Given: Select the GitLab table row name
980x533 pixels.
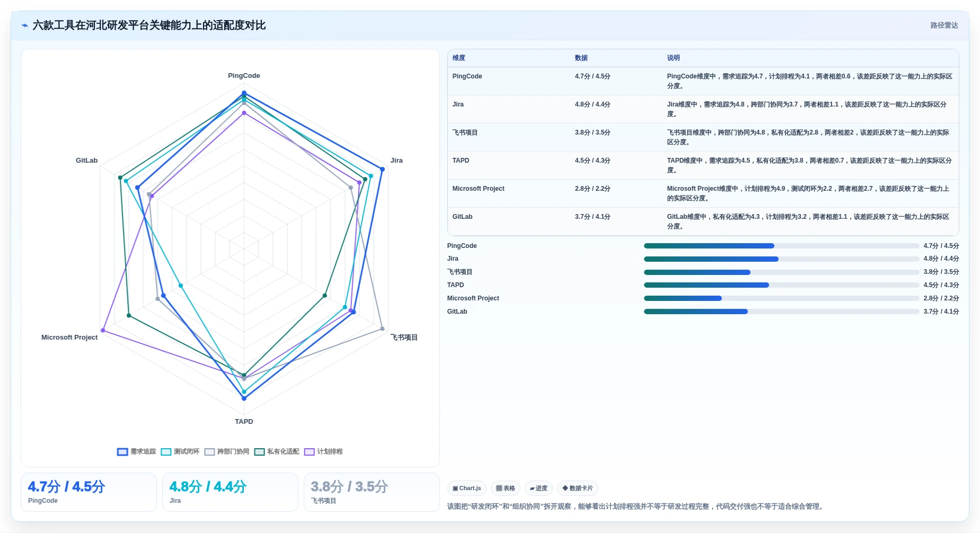Looking at the screenshot, I should [462, 217].
